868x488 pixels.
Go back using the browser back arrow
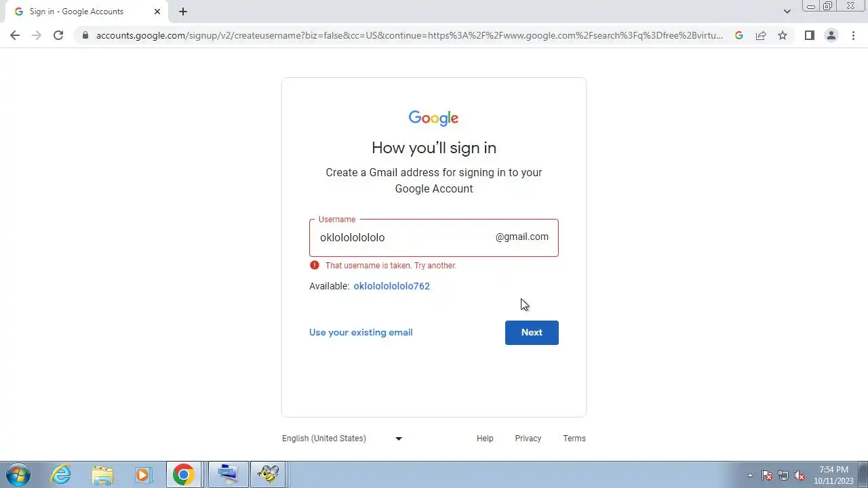15,35
